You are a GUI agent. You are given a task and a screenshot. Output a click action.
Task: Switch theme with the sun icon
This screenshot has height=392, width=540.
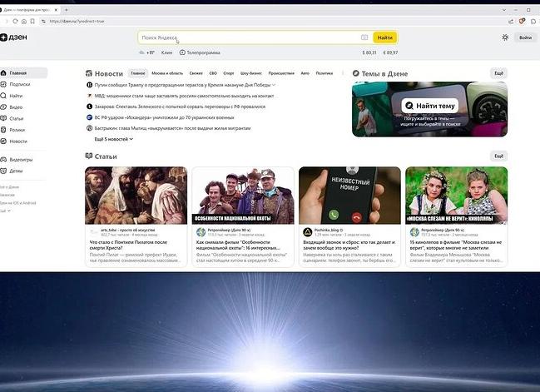point(505,37)
